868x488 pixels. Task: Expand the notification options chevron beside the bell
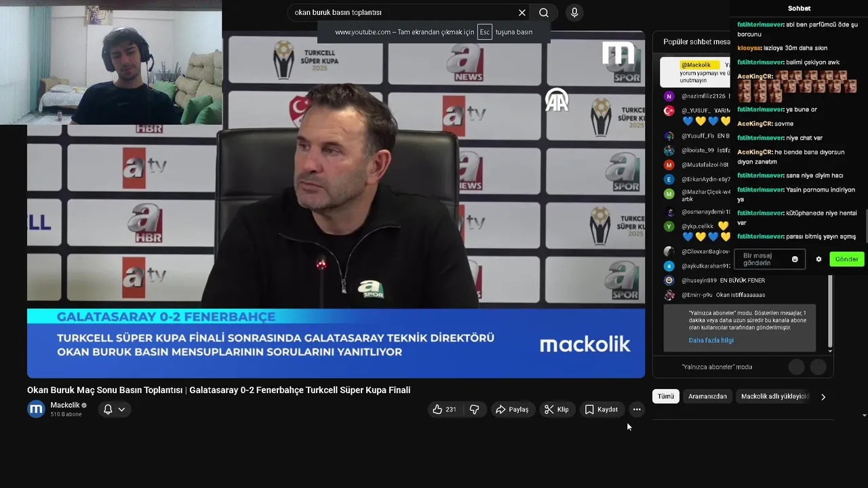click(x=122, y=409)
